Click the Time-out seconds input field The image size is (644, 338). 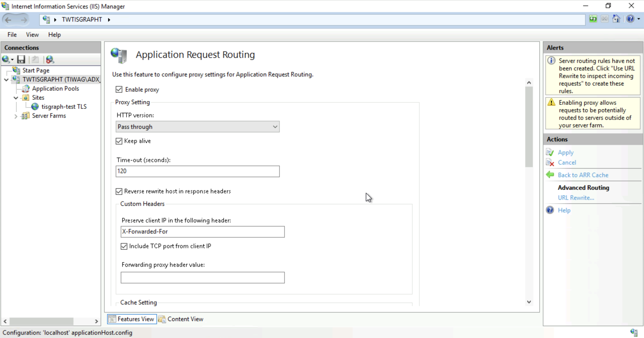click(197, 170)
